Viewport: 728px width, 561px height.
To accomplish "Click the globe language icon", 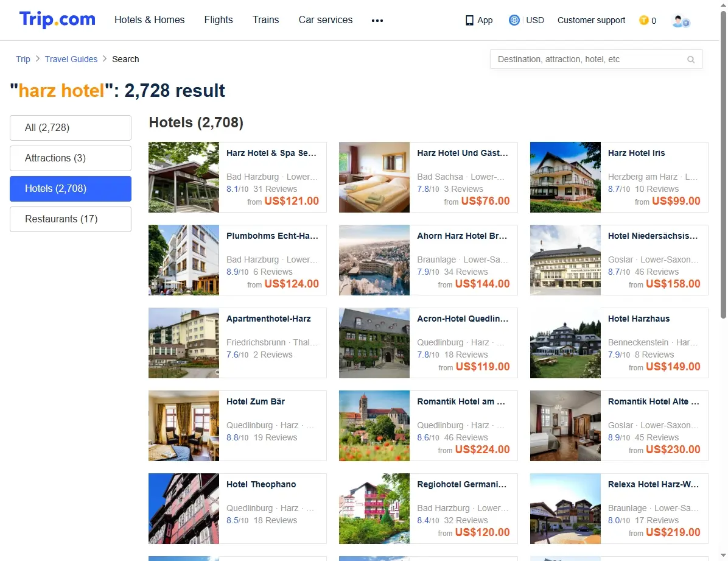I will [514, 20].
